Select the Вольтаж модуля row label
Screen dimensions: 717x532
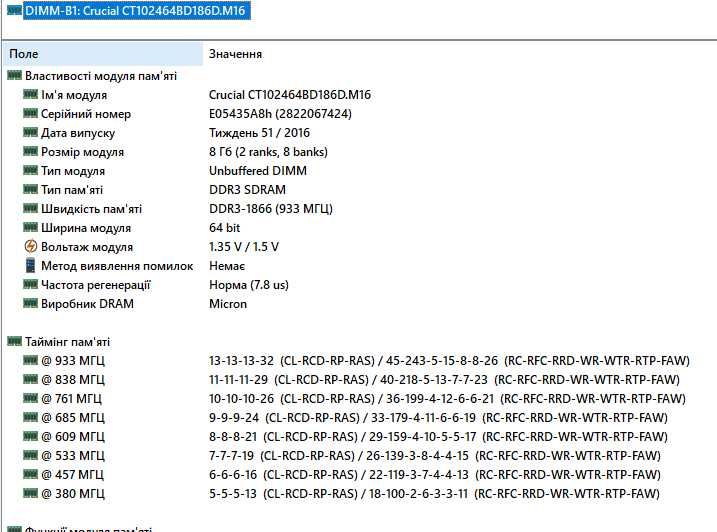[87, 247]
